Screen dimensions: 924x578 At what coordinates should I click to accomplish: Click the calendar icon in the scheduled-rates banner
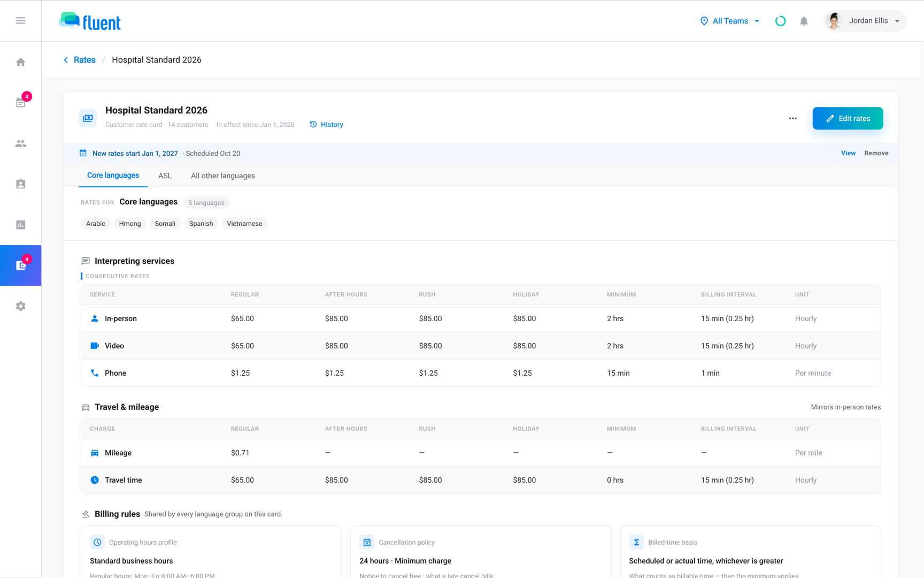tap(83, 153)
